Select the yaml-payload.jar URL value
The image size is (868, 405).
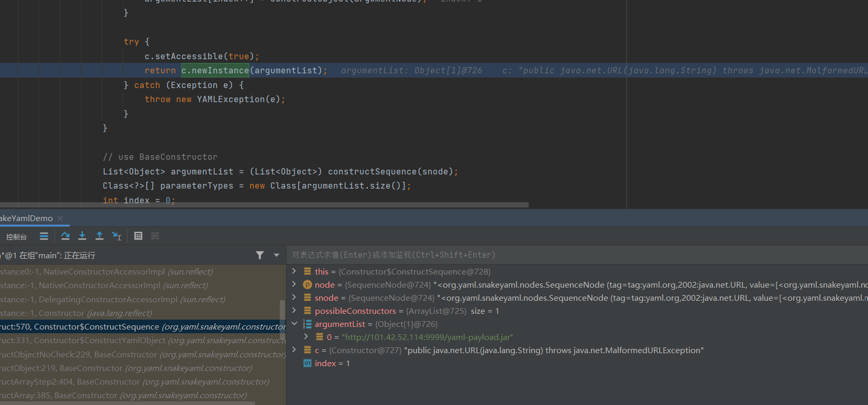click(x=427, y=337)
